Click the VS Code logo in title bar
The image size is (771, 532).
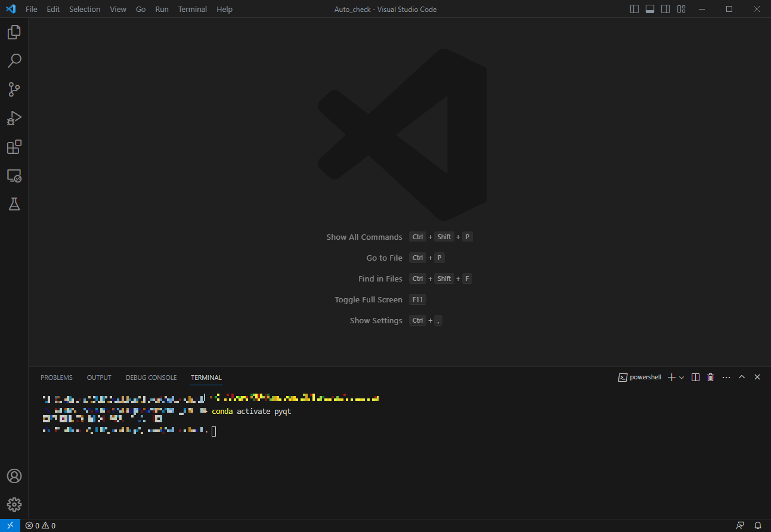point(11,9)
